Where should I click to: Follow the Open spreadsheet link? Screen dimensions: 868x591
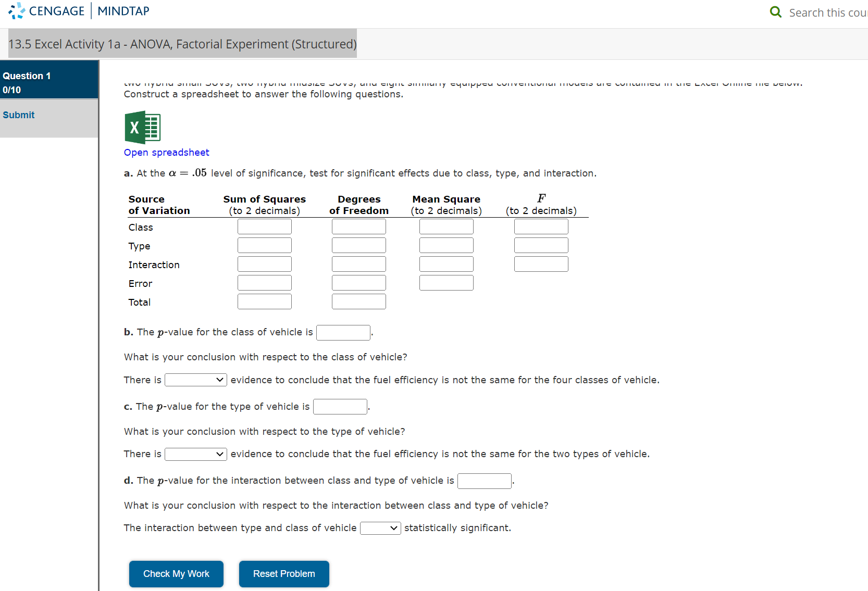166,152
